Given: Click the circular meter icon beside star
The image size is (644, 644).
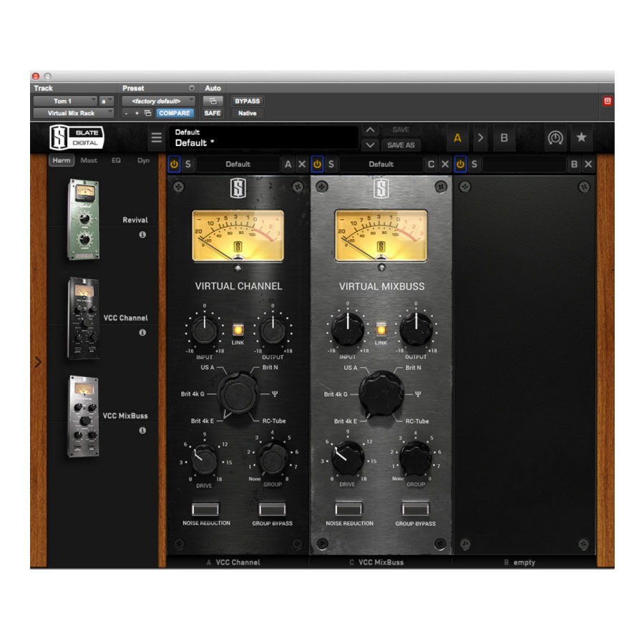Looking at the screenshot, I should click(555, 138).
